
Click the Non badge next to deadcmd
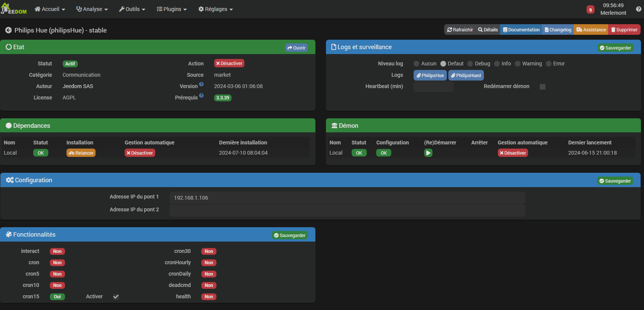(x=209, y=285)
